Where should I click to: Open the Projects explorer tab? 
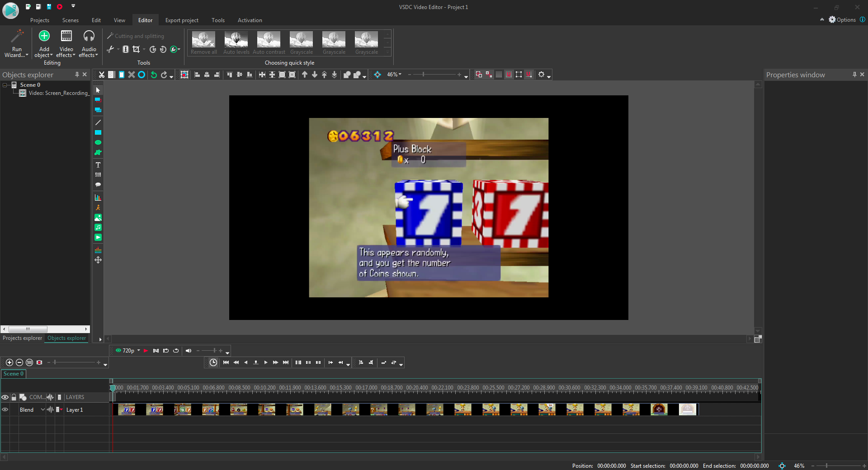pos(22,338)
